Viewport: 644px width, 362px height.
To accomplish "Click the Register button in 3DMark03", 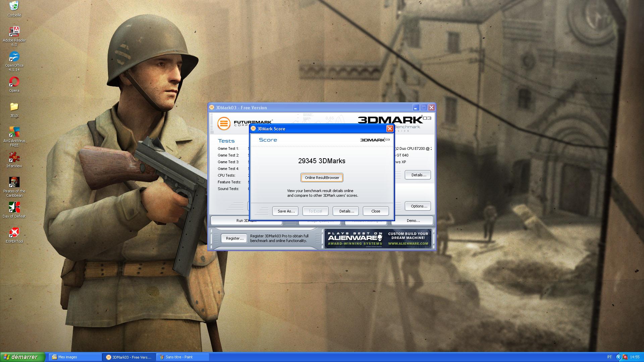I will tap(234, 238).
